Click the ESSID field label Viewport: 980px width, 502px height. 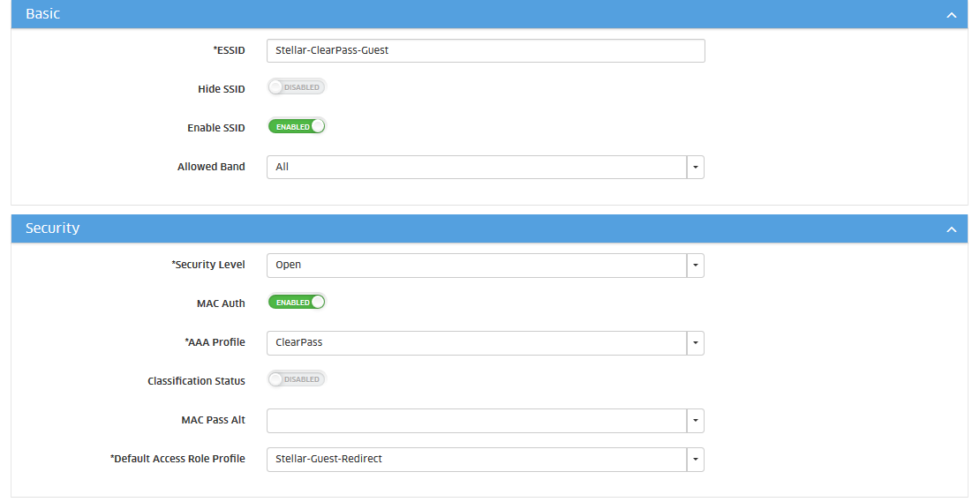(230, 50)
